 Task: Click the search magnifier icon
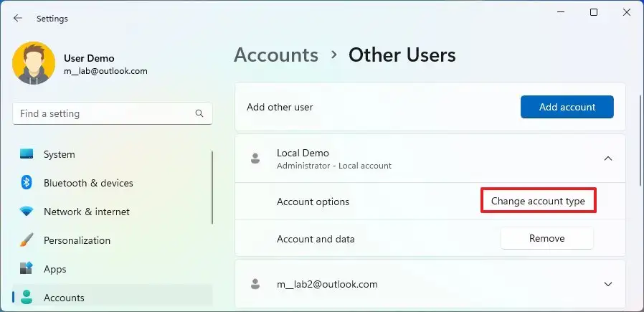tap(199, 113)
